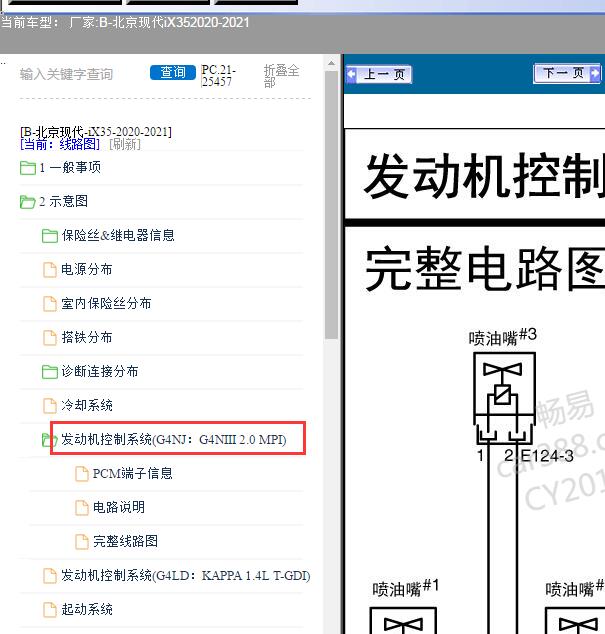
Task: Collapse the 2 示意图 folder icon
Action: [28, 202]
